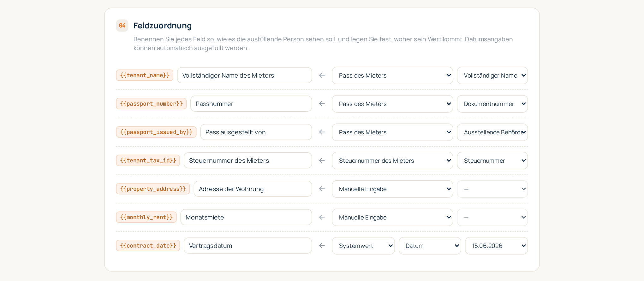This screenshot has height=281, width=644.
Task: Click the {{property_address}} placeholder tag
Action: (x=153, y=189)
